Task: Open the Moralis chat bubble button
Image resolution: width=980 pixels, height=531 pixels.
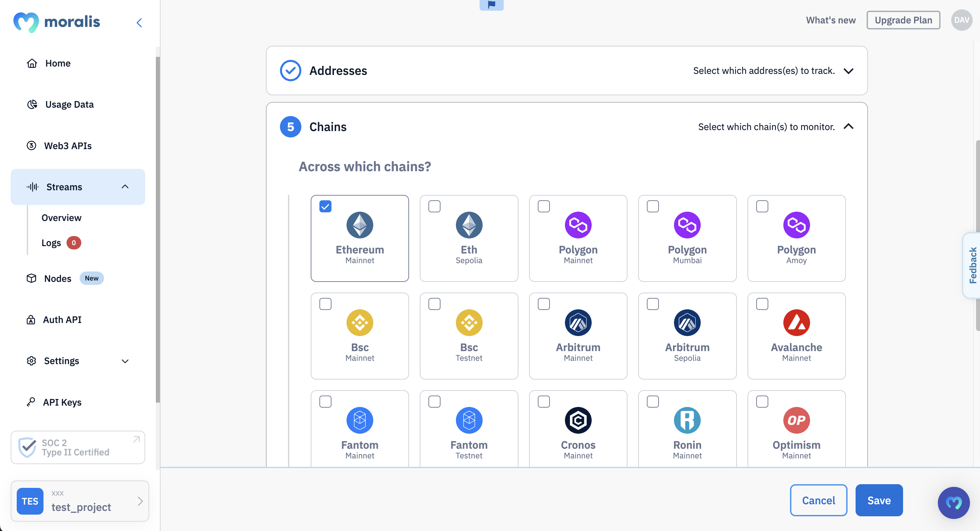Action: 954,503
